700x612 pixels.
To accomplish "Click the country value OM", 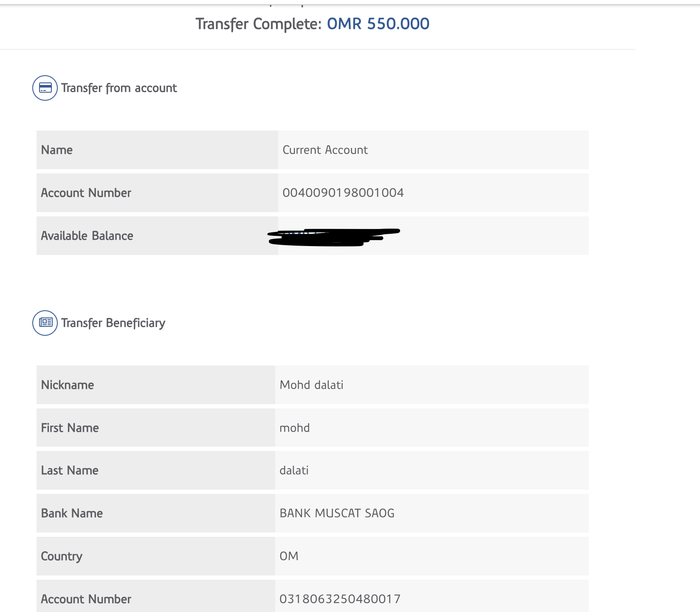I will tap(289, 556).
